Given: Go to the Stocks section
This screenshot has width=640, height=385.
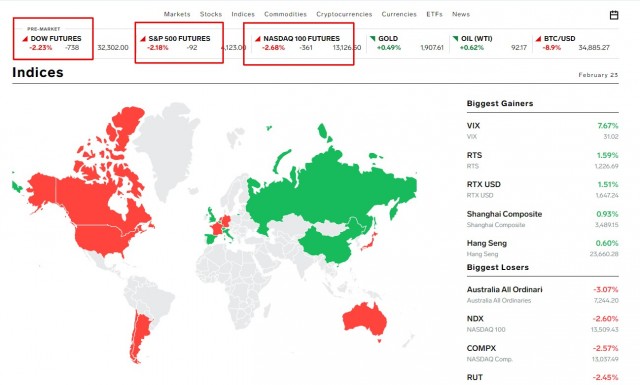Looking at the screenshot, I should click(211, 14).
